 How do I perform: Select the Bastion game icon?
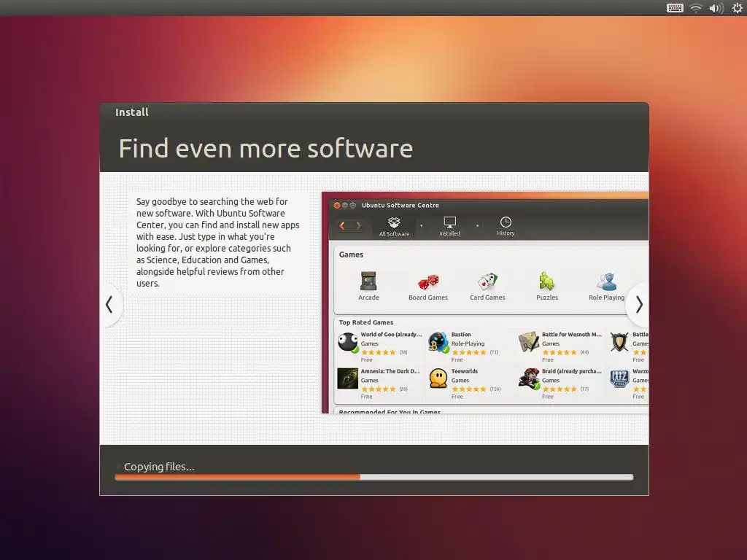438,343
